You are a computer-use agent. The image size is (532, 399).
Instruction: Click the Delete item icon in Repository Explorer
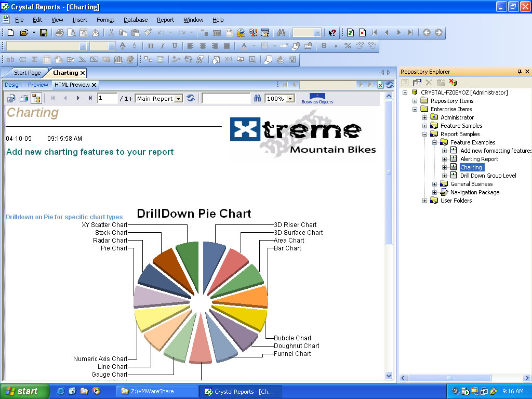[429, 83]
